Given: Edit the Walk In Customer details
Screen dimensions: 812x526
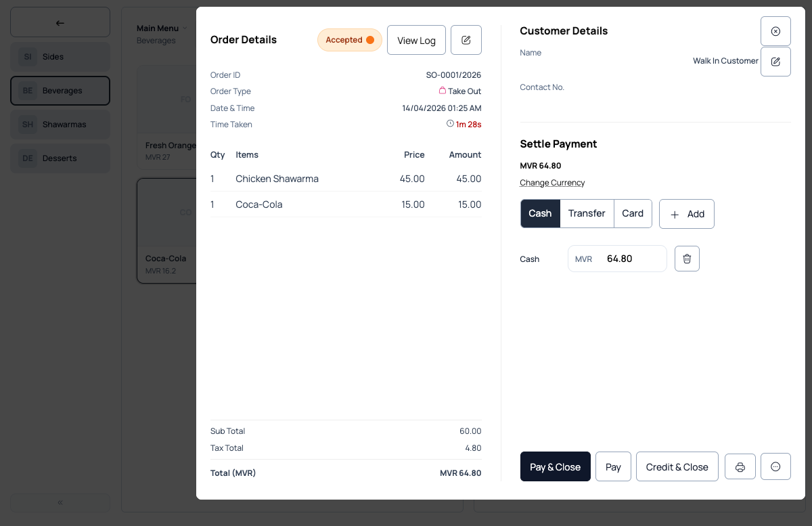Looking at the screenshot, I should 775,62.
